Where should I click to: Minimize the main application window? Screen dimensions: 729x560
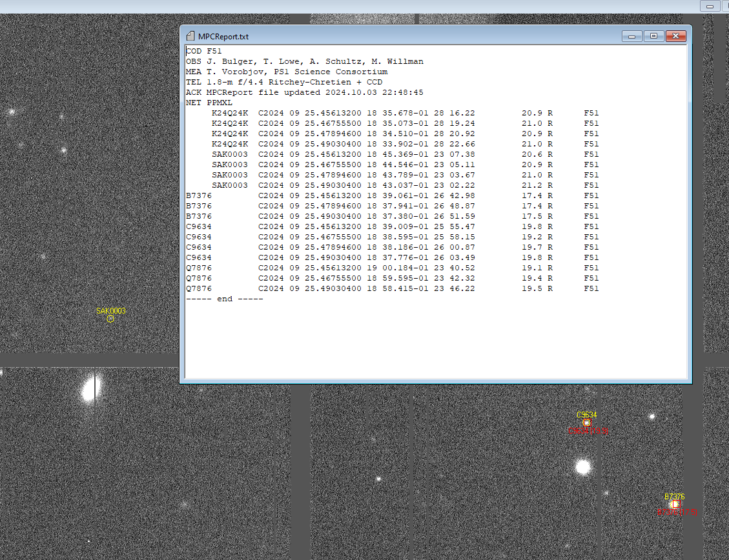click(x=710, y=6)
